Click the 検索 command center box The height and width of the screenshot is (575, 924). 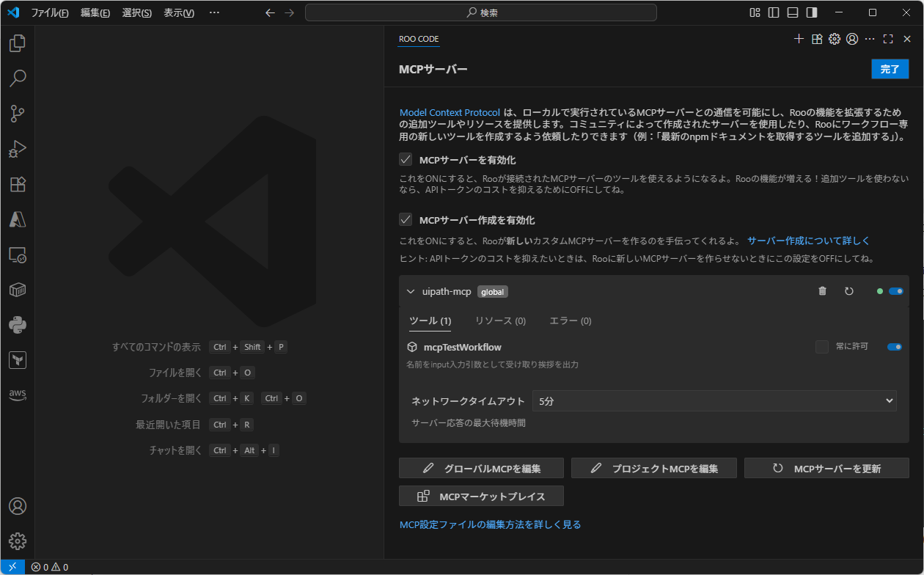481,12
